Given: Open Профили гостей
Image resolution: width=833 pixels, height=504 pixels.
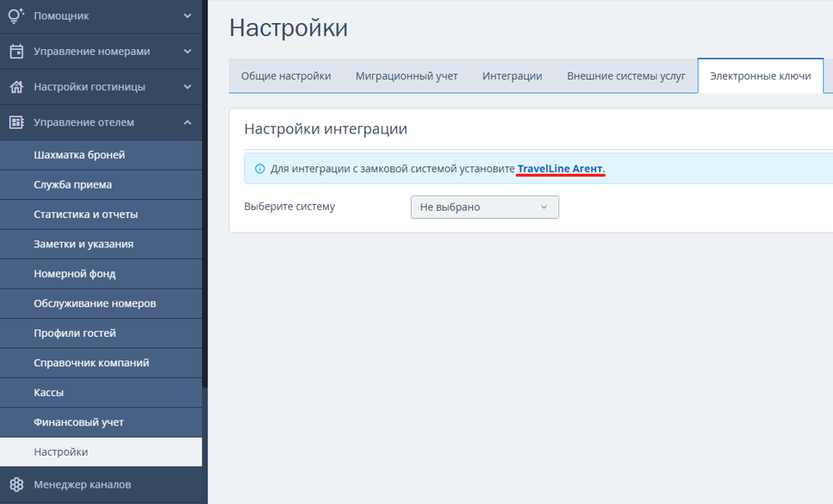Looking at the screenshot, I should (x=101, y=334).
